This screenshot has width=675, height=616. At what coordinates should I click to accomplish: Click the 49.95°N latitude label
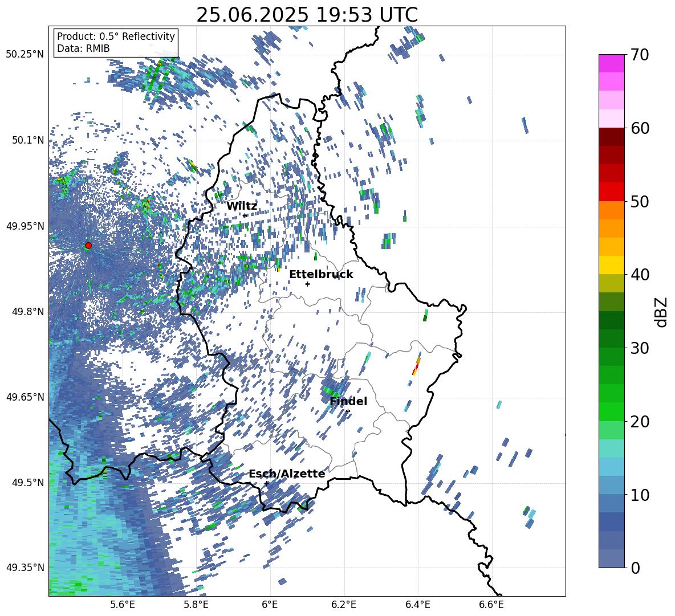pyautogui.click(x=25, y=226)
